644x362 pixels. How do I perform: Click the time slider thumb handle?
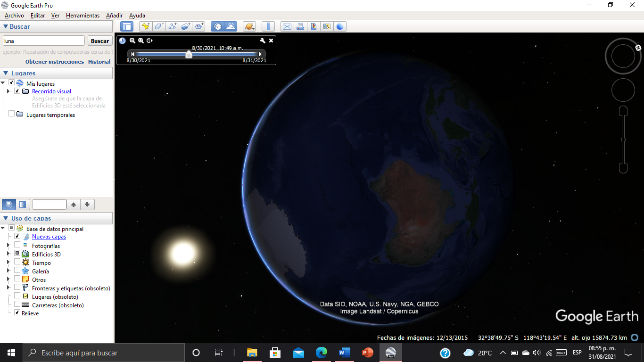click(189, 54)
